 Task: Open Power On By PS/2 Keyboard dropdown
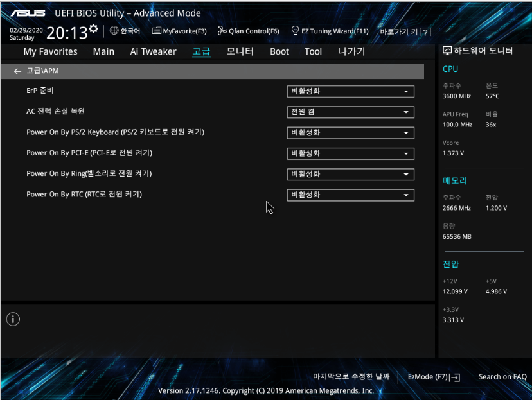coord(350,132)
